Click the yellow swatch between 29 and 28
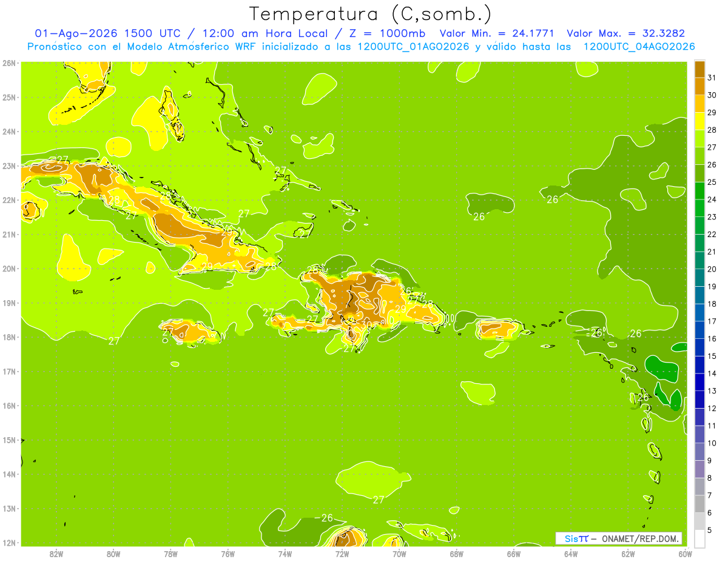The width and height of the screenshot is (728, 562). [699, 121]
